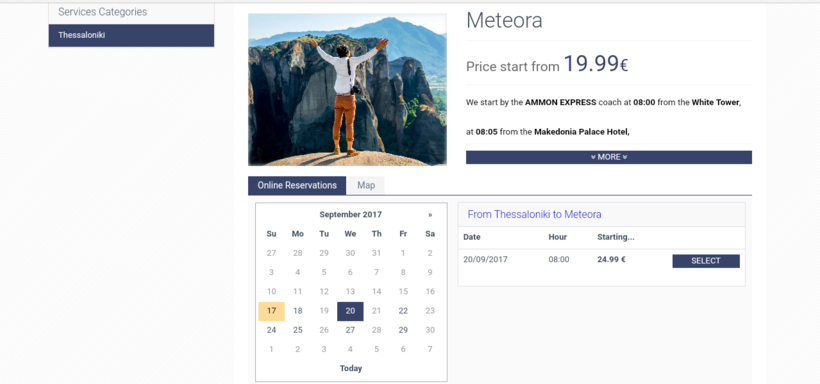Choose September 24 on the calendar
Viewport: 820px width, 384px height.
(x=271, y=330)
